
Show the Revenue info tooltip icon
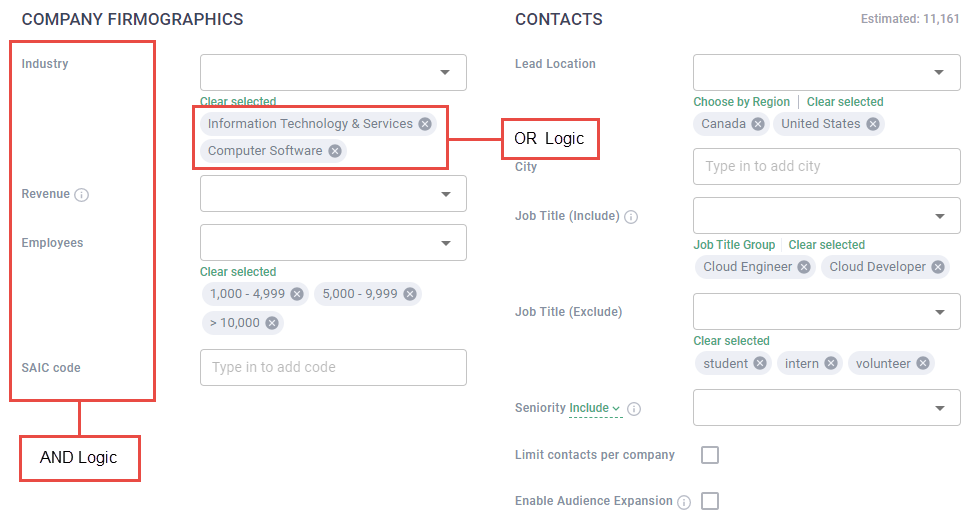coord(82,195)
